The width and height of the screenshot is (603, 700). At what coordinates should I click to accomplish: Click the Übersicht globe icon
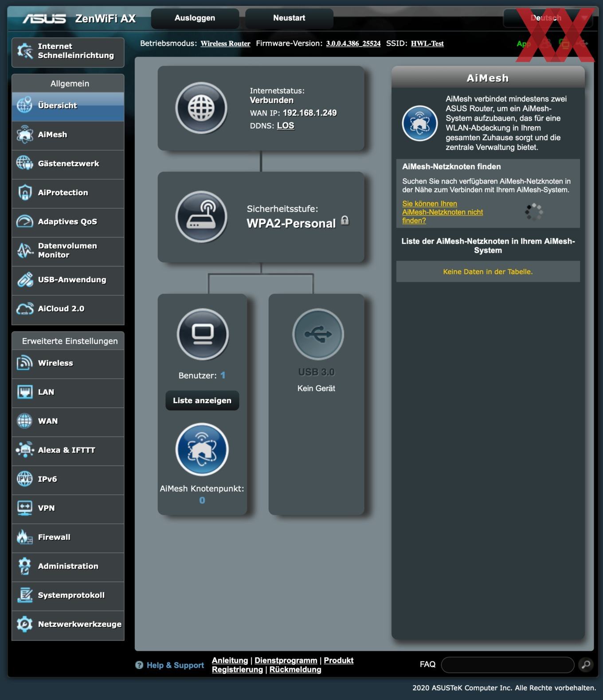[x=25, y=106]
